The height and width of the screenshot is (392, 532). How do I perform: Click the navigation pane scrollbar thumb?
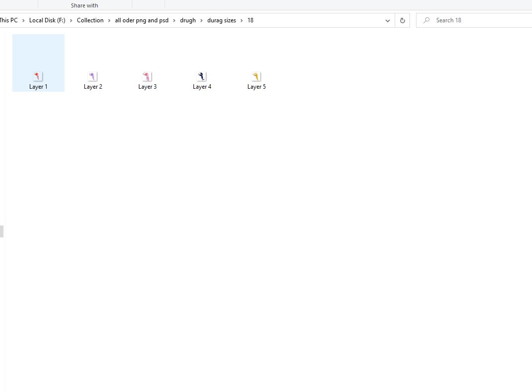click(1, 231)
